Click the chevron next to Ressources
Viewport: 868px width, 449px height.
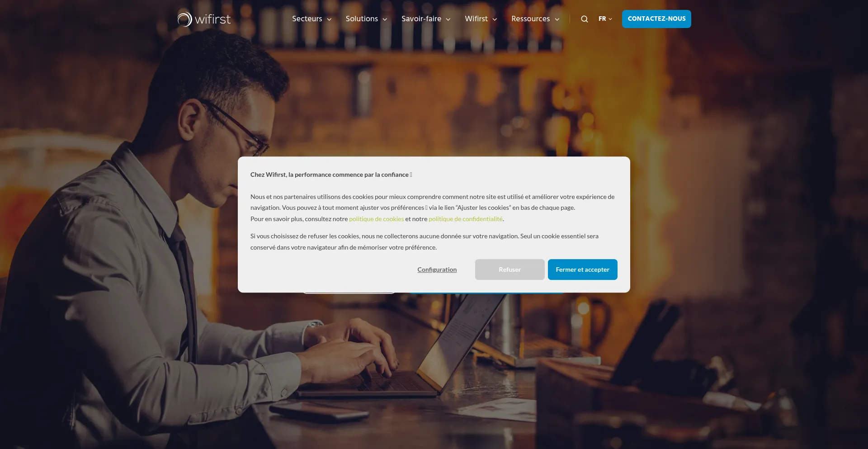coord(557,19)
